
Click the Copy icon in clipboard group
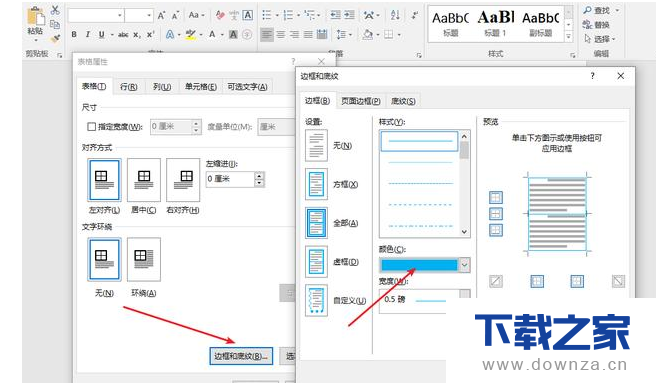[55, 24]
